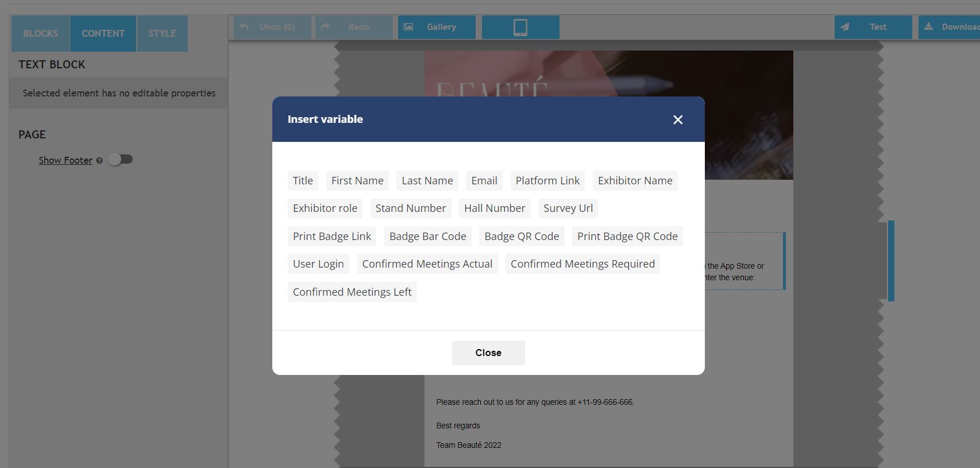Click the Redo arrow icon
980x468 pixels.
[325, 27]
